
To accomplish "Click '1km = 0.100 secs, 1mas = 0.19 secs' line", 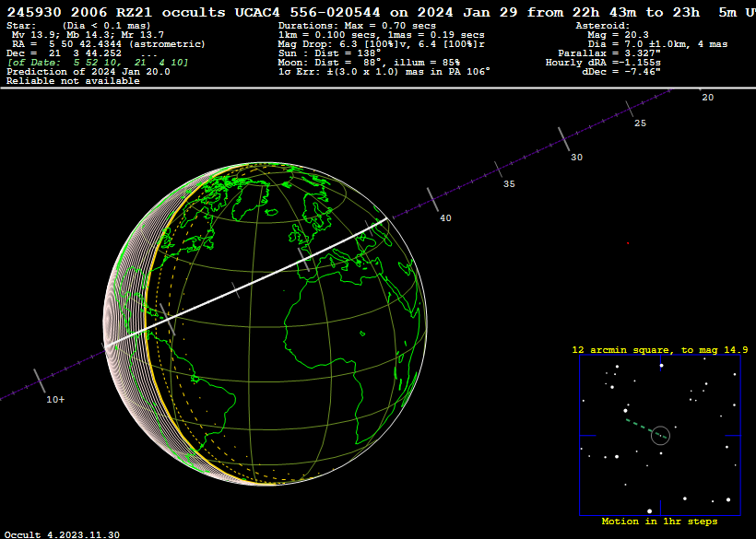I will (382, 35).
